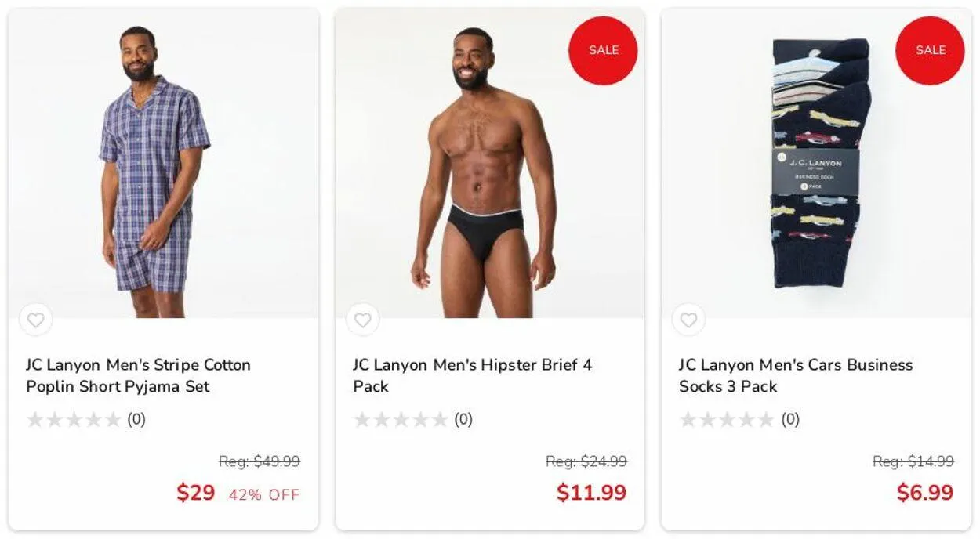
Task: Click the business socks star rating
Action: tap(727, 420)
